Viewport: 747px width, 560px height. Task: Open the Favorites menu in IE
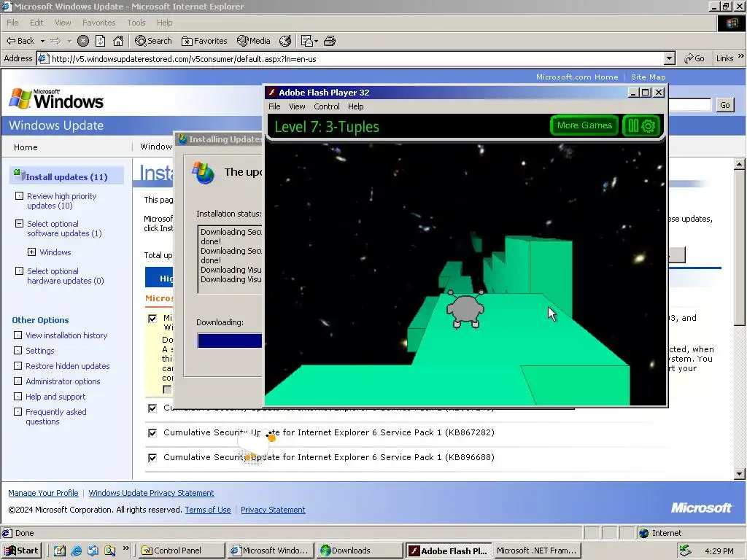pyautogui.click(x=98, y=23)
